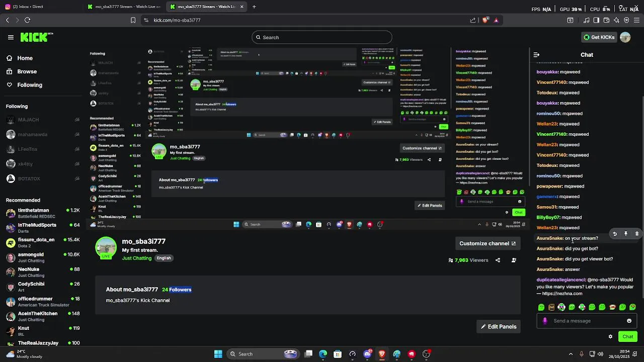Click the English language tag
Image resolution: width=644 pixels, height=362 pixels.
click(164, 258)
